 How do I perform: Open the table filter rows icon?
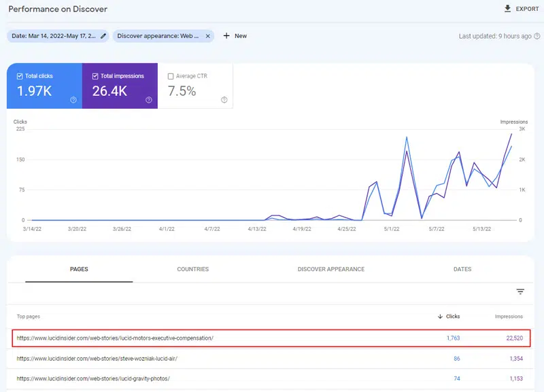pyautogui.click(x=520, y=291)
